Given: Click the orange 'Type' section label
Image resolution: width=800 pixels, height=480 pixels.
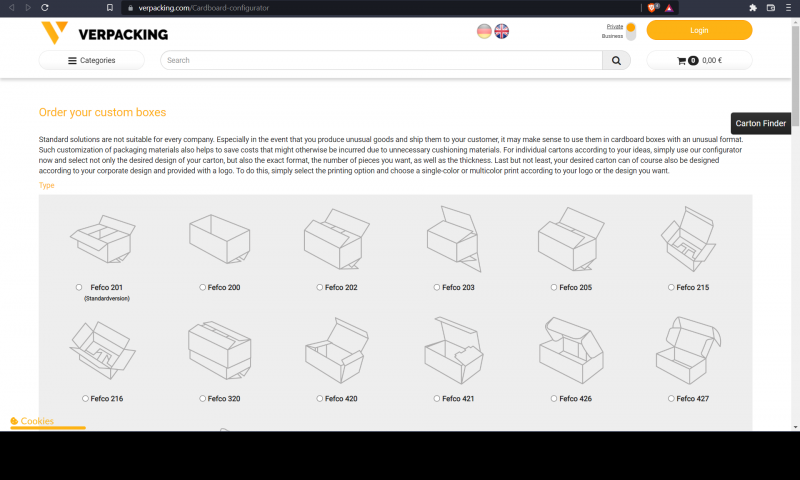Looking at the screenshot, I should pyautogui.click(x=46, y=185).
